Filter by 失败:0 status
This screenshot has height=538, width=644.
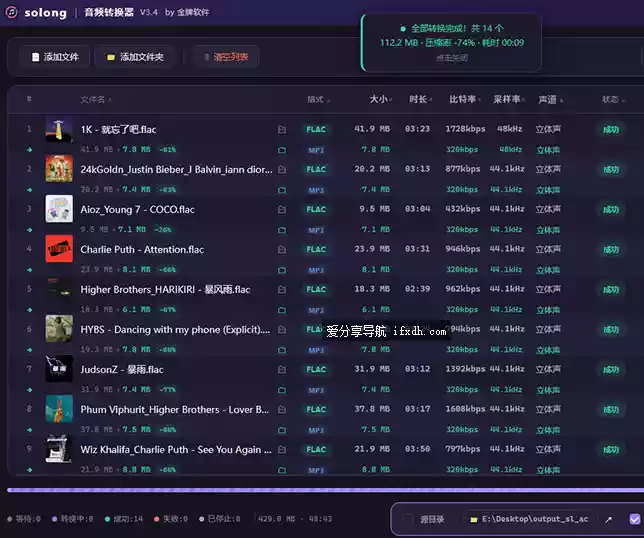click(x=170, y=519)
